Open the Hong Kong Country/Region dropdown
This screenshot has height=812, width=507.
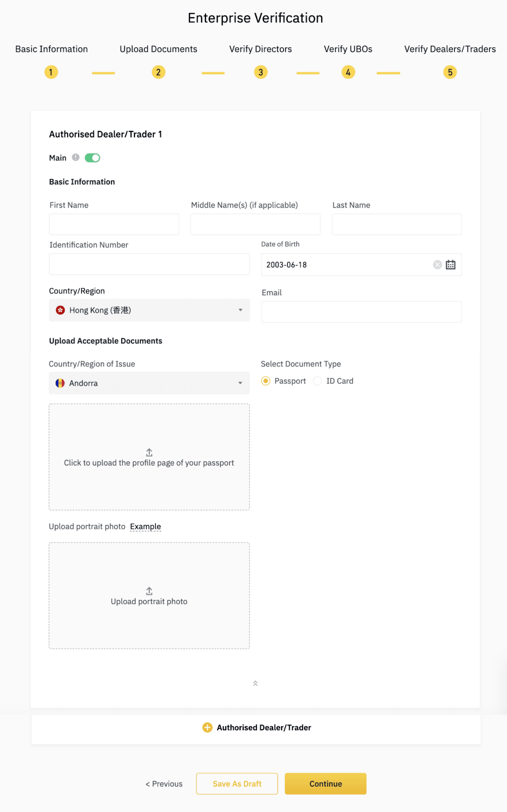tap(149, 310)
